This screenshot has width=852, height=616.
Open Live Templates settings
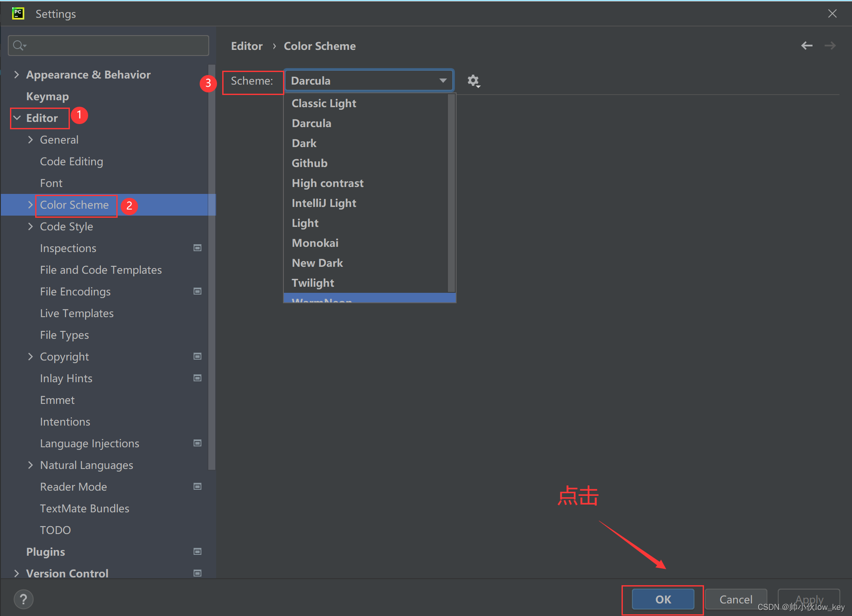(x=77, y=313)
